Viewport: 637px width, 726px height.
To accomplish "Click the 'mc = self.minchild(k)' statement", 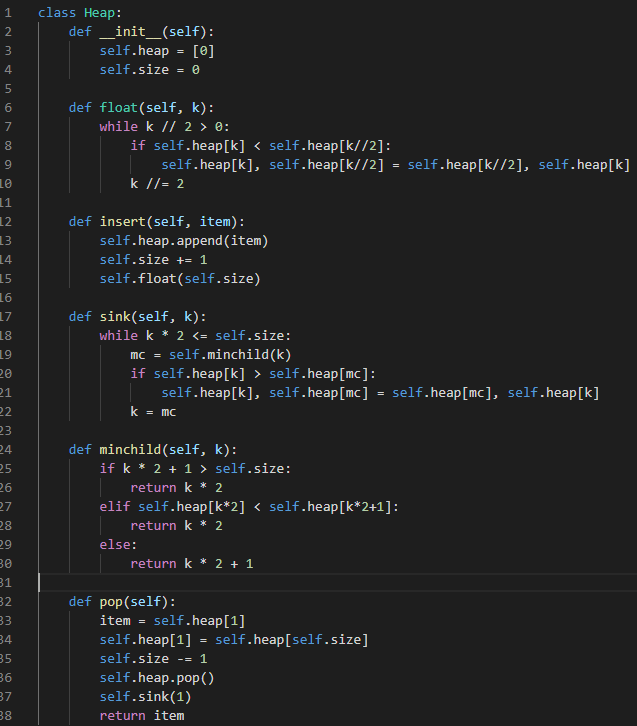I will pos(211,355).
